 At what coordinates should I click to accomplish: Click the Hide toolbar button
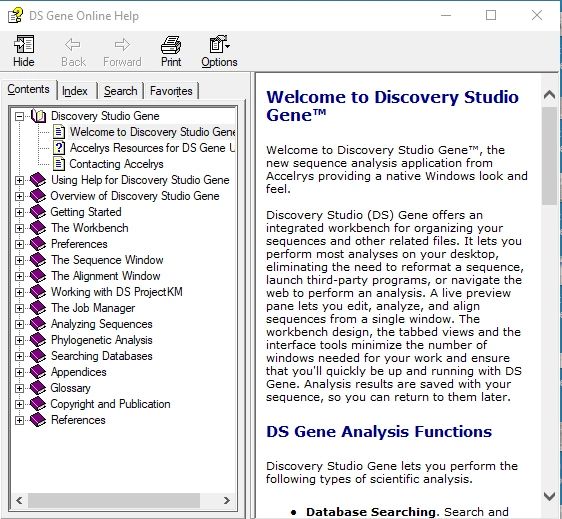click(24, 51)
